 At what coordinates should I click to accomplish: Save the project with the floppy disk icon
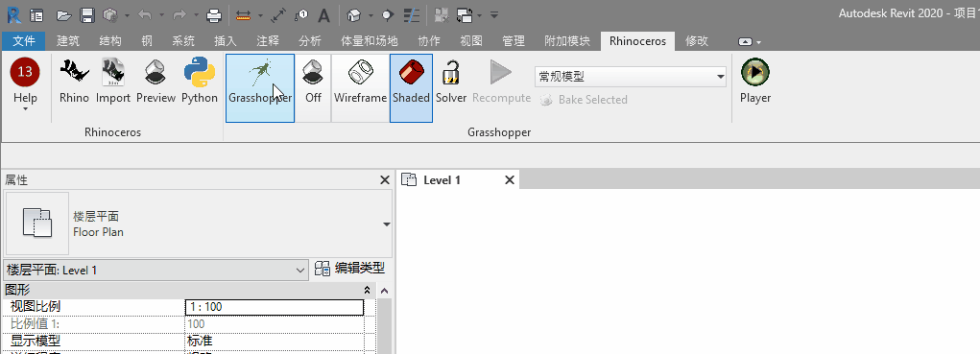[87, 15]
